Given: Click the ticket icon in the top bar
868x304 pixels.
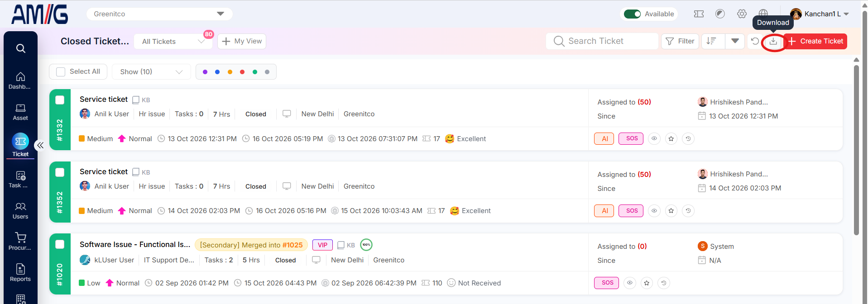Looking at the screenshot, I should point(699,14).
